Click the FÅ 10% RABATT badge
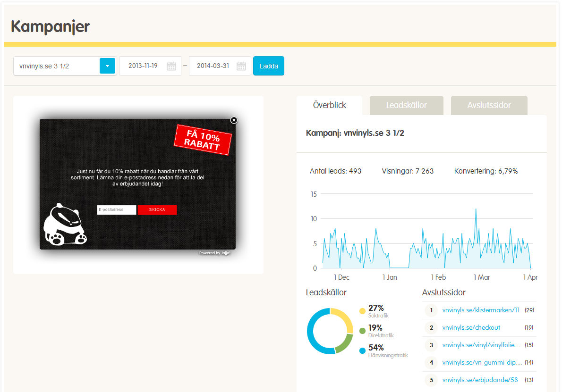The height and width of the screenshot is (392, 562). (x=203, y=140)
